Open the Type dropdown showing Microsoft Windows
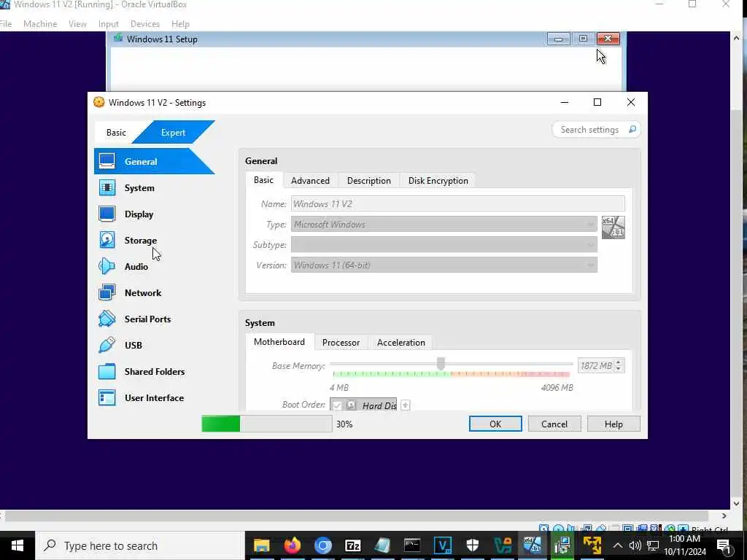The height and width of the screenshot is (560, 747). (444, 225)
